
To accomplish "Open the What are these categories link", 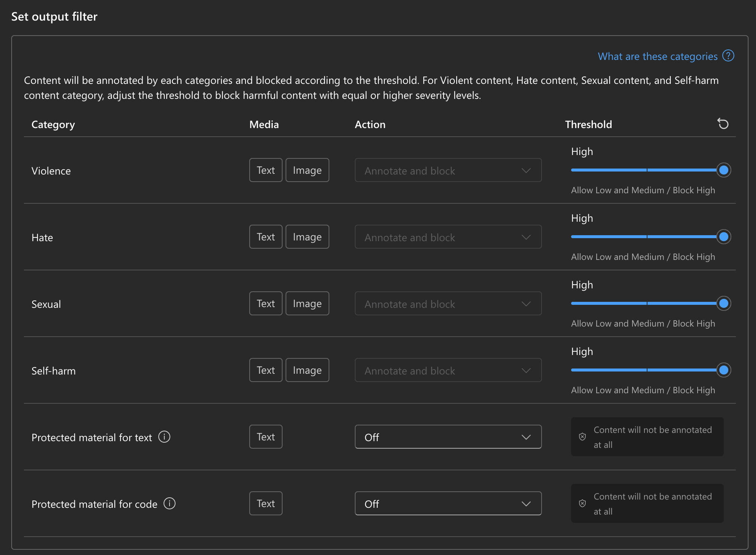I will (x=658, y=56).
